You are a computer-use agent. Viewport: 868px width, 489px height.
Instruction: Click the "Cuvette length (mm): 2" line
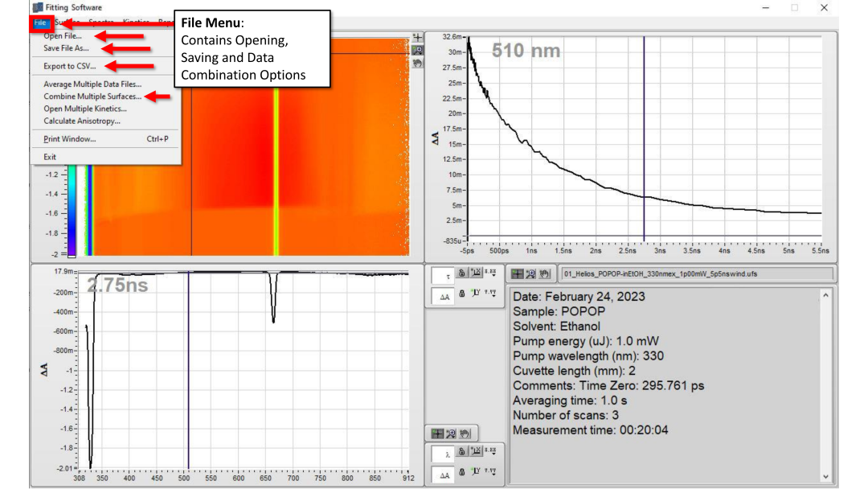(x=574, y=371)
